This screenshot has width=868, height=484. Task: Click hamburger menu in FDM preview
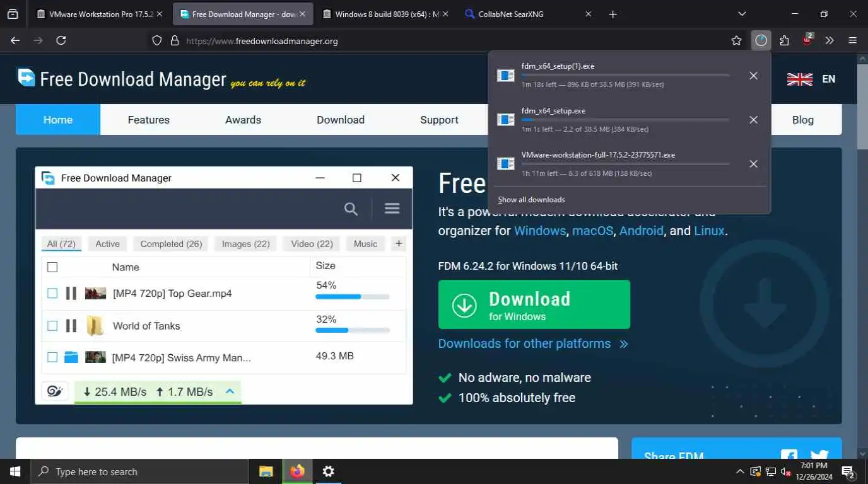tap(392, 208)
